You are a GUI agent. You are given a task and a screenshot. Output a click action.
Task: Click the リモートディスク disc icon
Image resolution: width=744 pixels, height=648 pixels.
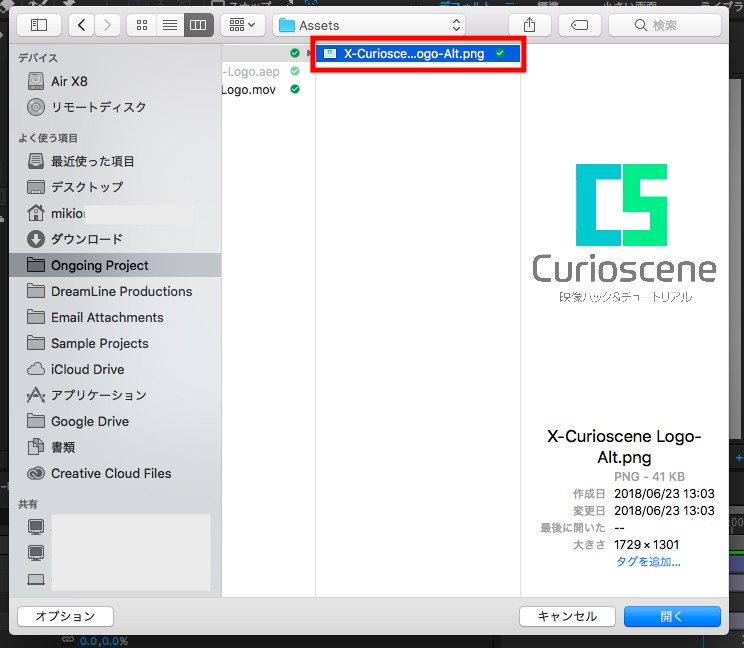36,107
